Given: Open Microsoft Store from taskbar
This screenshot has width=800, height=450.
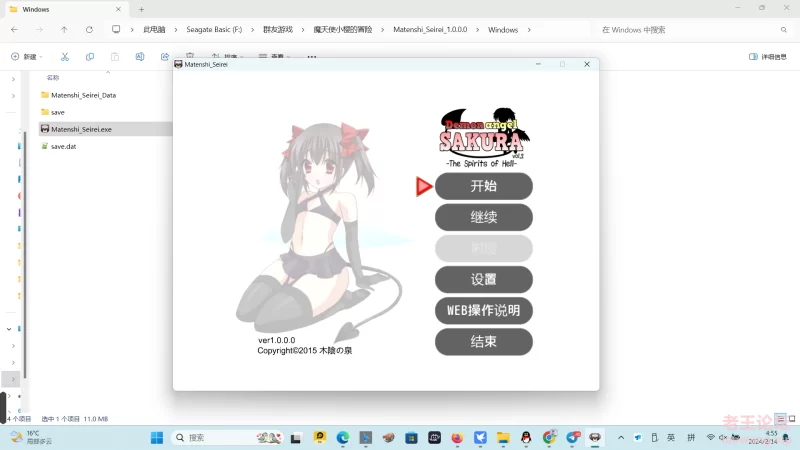Looking at the screenshot, I should (x=411, y=438).
